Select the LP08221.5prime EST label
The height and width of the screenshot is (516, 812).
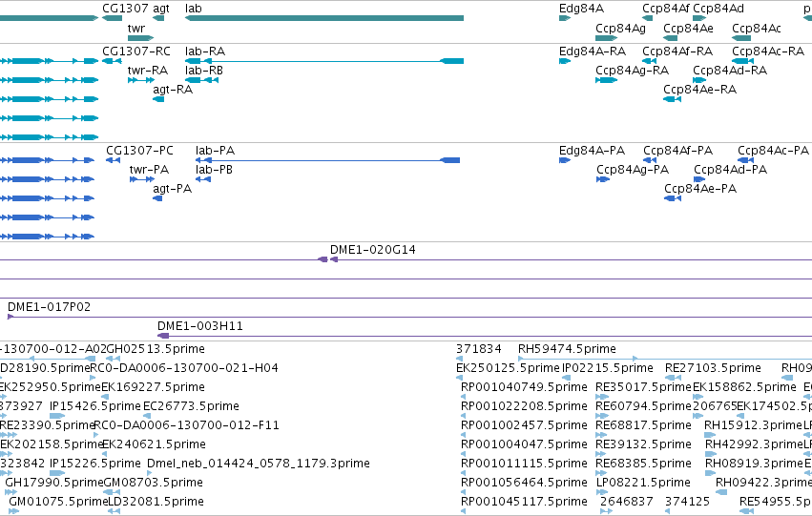click(644, 483)
